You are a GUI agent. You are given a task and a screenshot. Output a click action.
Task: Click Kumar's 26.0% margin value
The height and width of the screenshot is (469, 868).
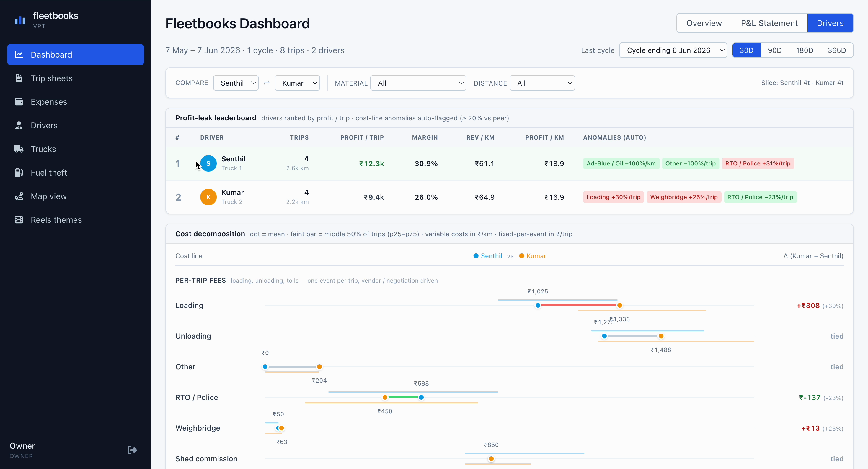(426, 197)
